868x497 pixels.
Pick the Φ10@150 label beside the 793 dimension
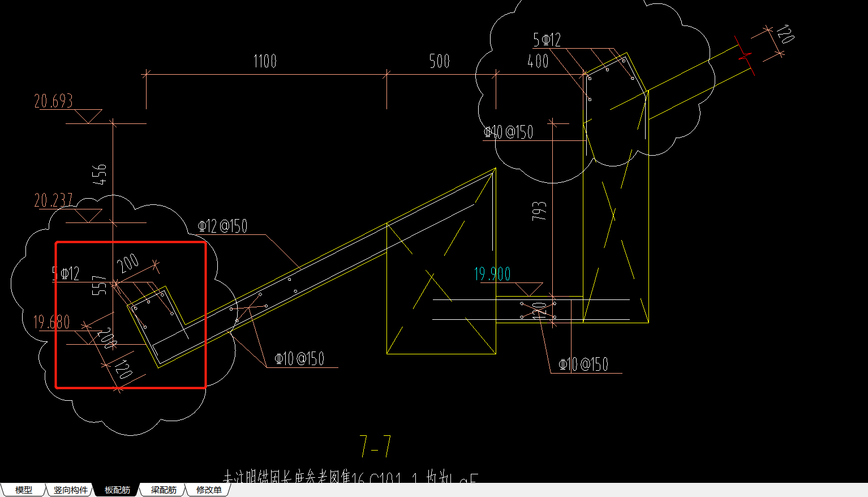click(508, 132)
